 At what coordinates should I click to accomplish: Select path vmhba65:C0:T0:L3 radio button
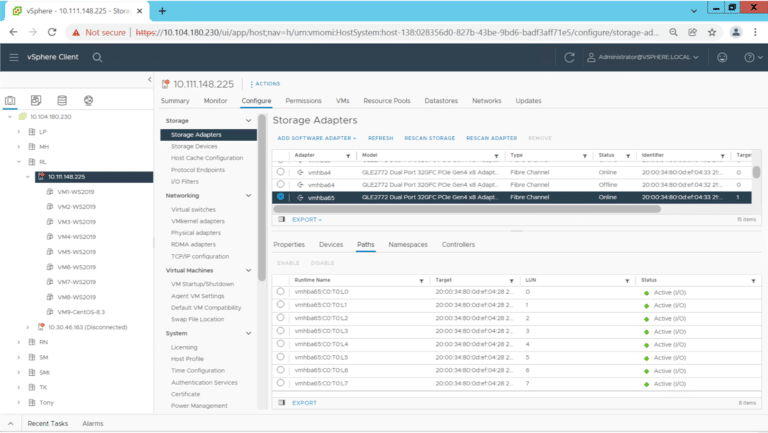[280, 331]
